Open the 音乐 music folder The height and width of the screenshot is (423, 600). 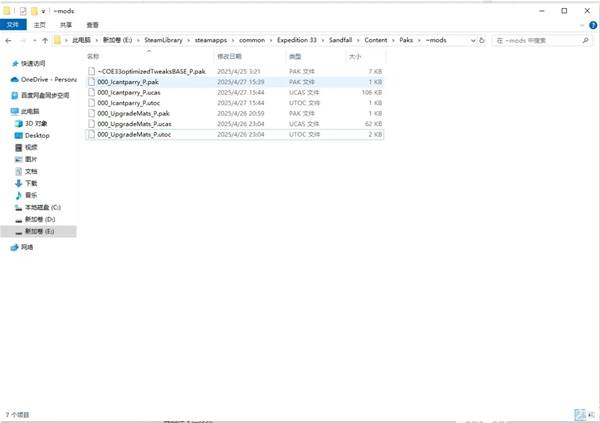(31, 195)
